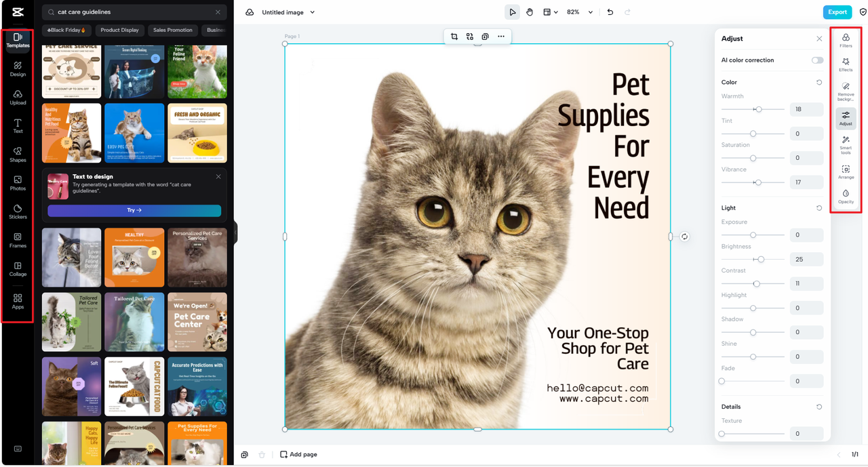Select the pointer select tool

tap(513, 12)
